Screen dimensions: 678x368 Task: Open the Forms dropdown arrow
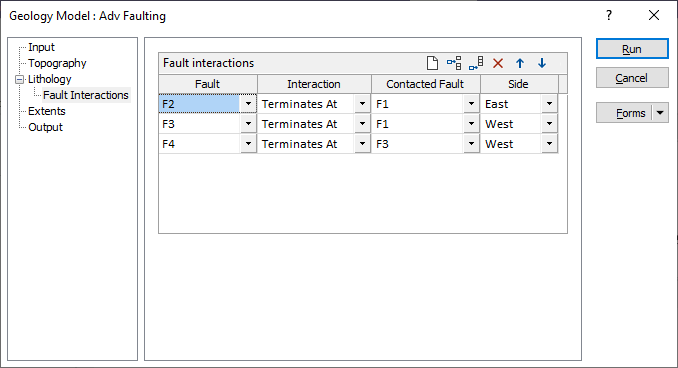click(660, 113)
